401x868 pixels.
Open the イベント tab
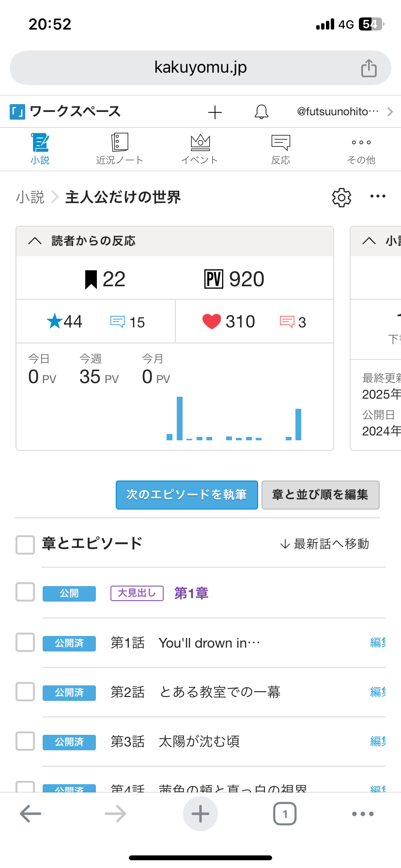pyautogui.click(x=200, y=149)
